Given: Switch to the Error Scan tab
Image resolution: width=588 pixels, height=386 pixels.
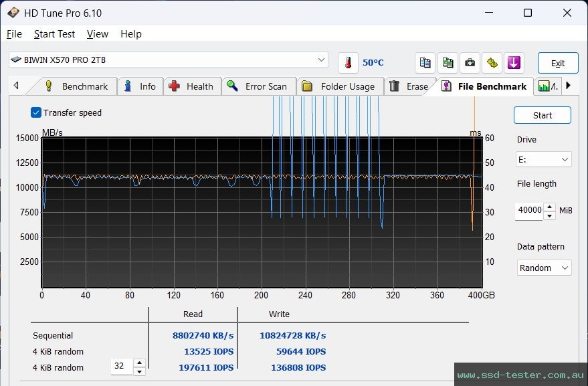Looking at the screenshot, I should [x=259, y=86].
